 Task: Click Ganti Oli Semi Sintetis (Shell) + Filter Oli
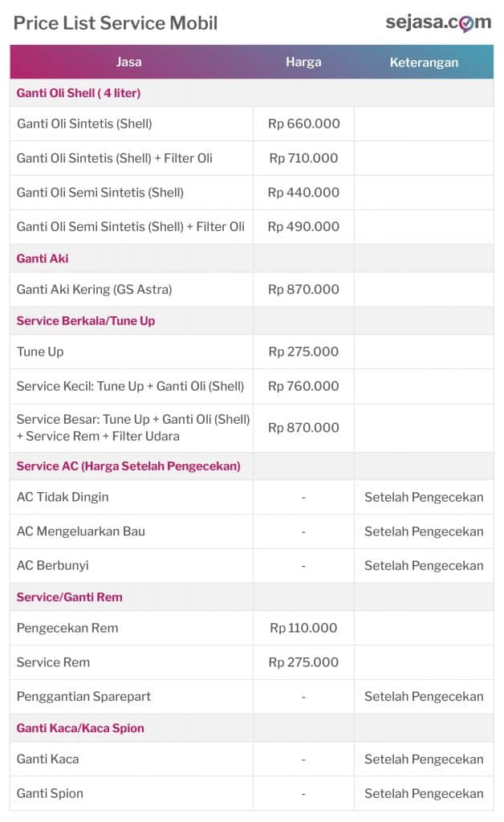(x=131, y=226)
